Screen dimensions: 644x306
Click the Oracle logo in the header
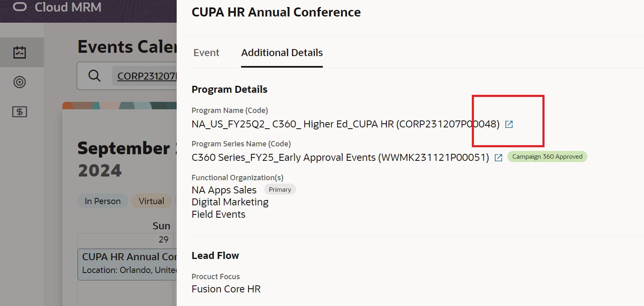(20, 7)
